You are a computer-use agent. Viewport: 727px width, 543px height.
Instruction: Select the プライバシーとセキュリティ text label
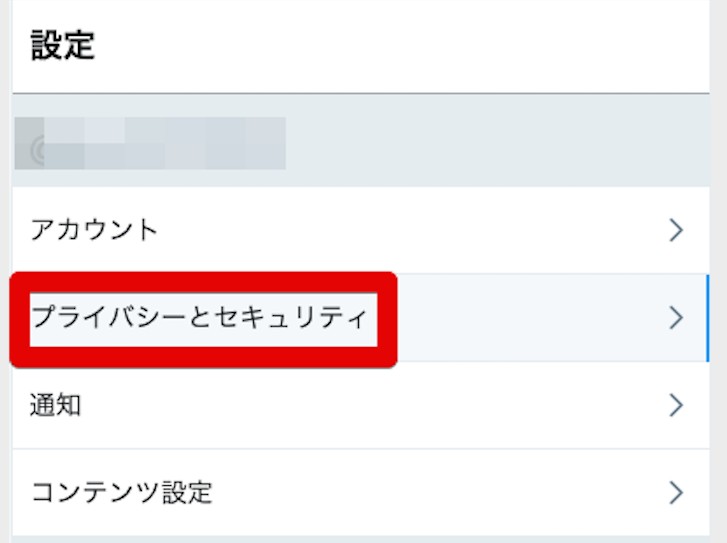pyautogui.click(x=202, y=318)
